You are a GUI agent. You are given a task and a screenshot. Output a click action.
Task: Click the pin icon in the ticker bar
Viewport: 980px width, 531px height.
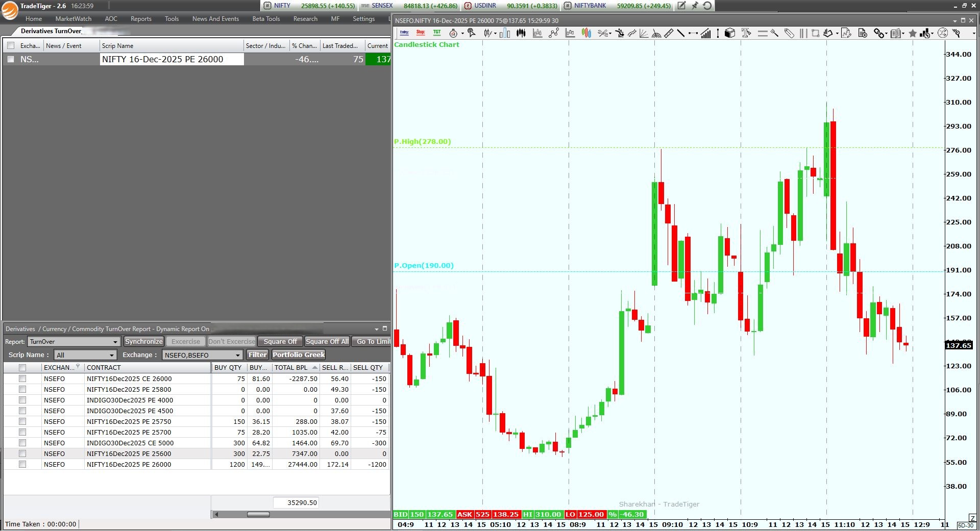pyautogui.click(x=695, y=6)
